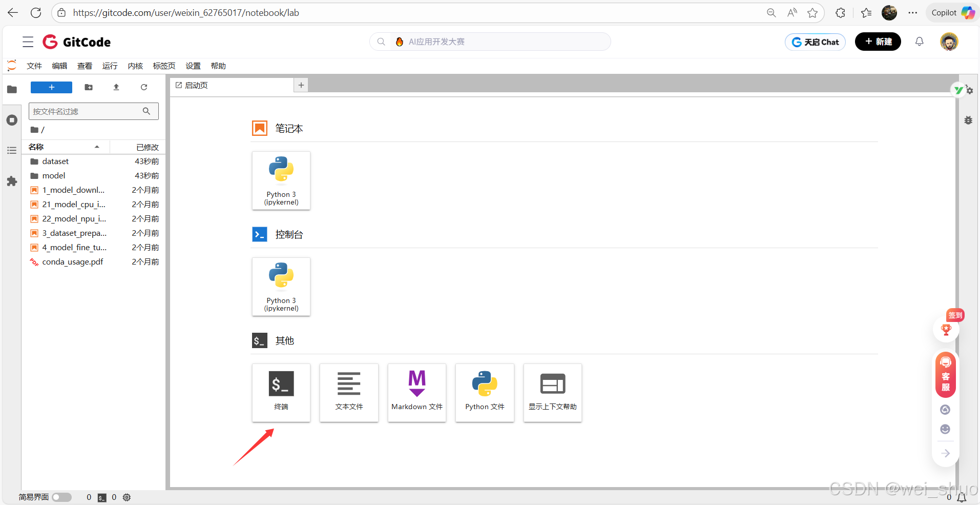
Task: Open a new 终端 terminal
Action: tap(281, 393)
